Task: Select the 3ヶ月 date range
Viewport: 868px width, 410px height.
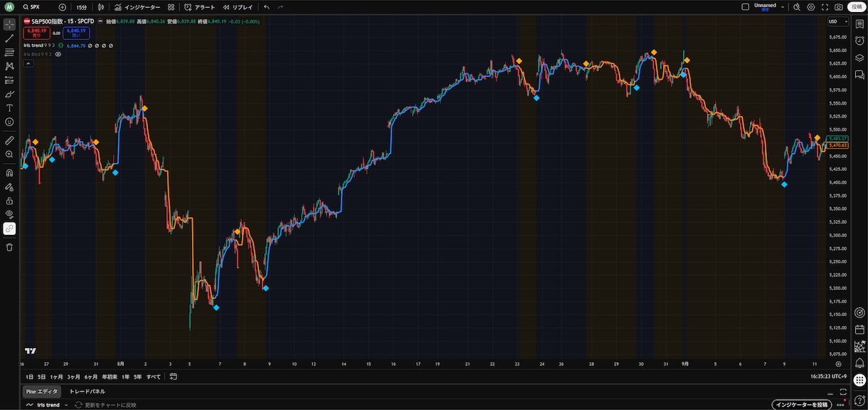Action: [74, 377]
